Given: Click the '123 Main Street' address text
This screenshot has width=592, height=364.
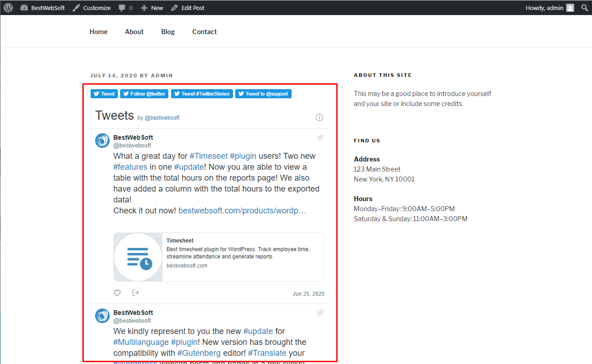Looking at the screenshot, I should tap(377, 169).
